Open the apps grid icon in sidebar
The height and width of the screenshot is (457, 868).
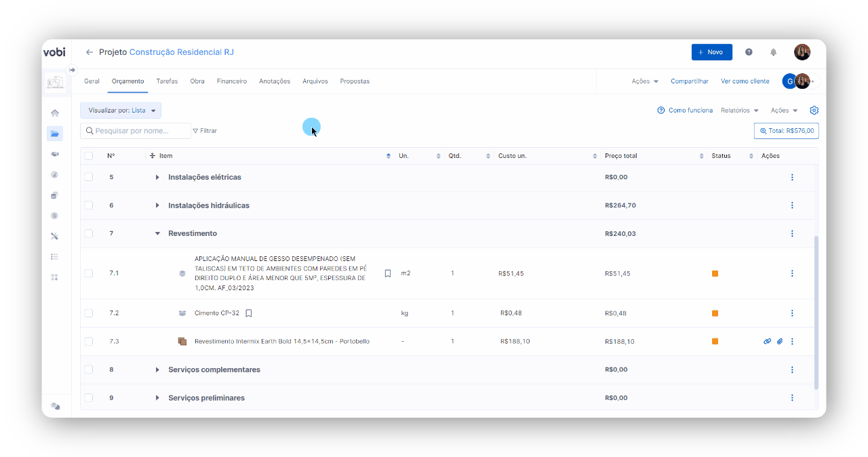click(x=55, y=277)
